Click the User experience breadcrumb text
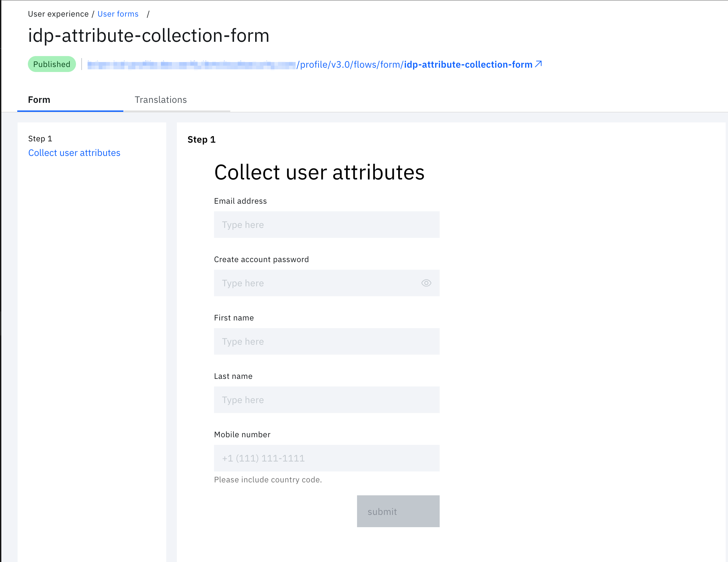728x562 pixels. 58,14
